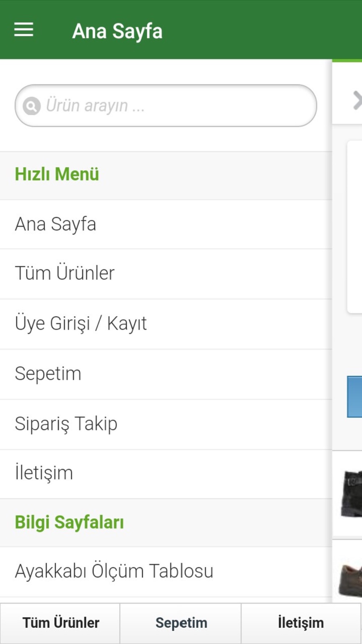The width and height of the screenshot is (362, 644).
Task: Click the Hızlı Menü section header
Action: pyautogui.click(x=57, y=175)
